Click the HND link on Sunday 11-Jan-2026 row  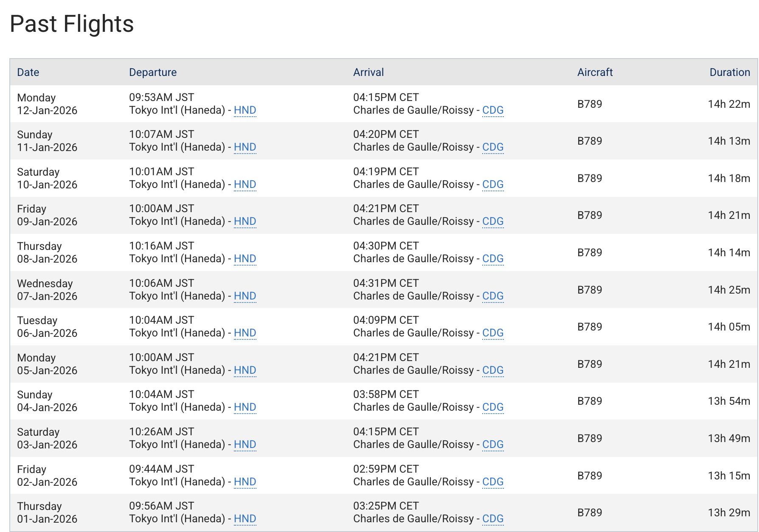point(245,147)
